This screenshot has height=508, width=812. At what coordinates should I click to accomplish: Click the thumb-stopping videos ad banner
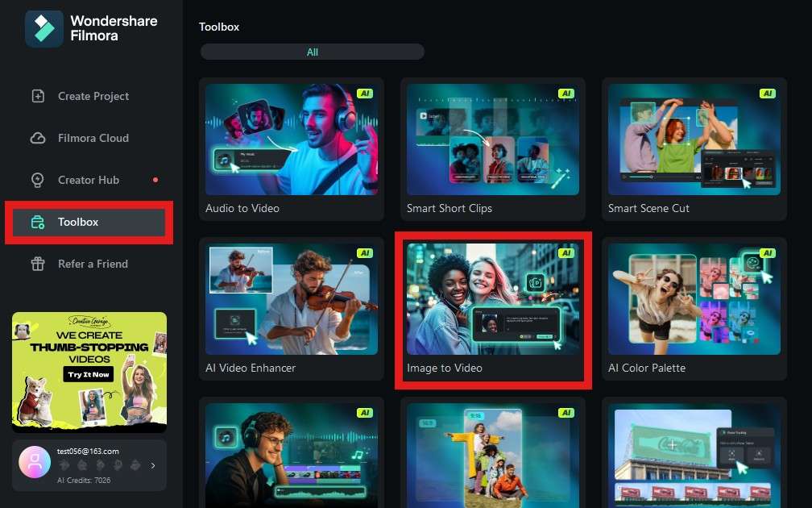pos(89,373)
